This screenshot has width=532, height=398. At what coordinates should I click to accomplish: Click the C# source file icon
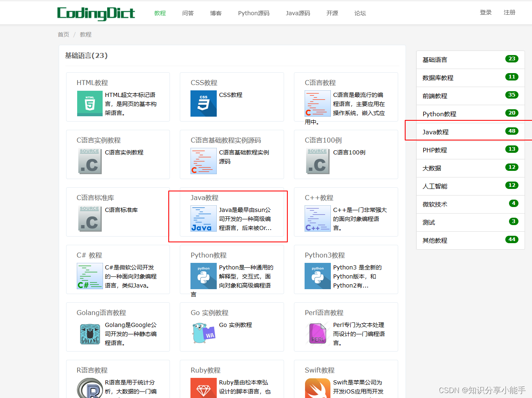tap(90, 276)
